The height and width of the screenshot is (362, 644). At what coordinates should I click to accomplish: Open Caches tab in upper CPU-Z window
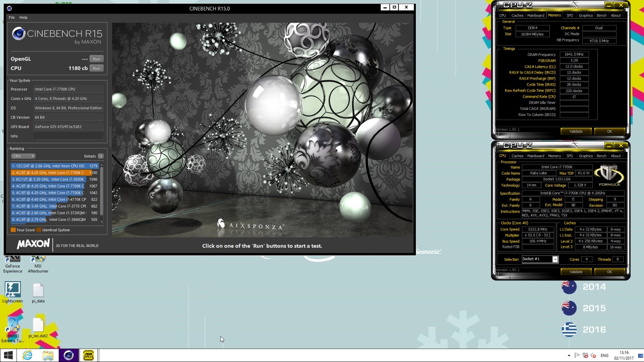517,15
